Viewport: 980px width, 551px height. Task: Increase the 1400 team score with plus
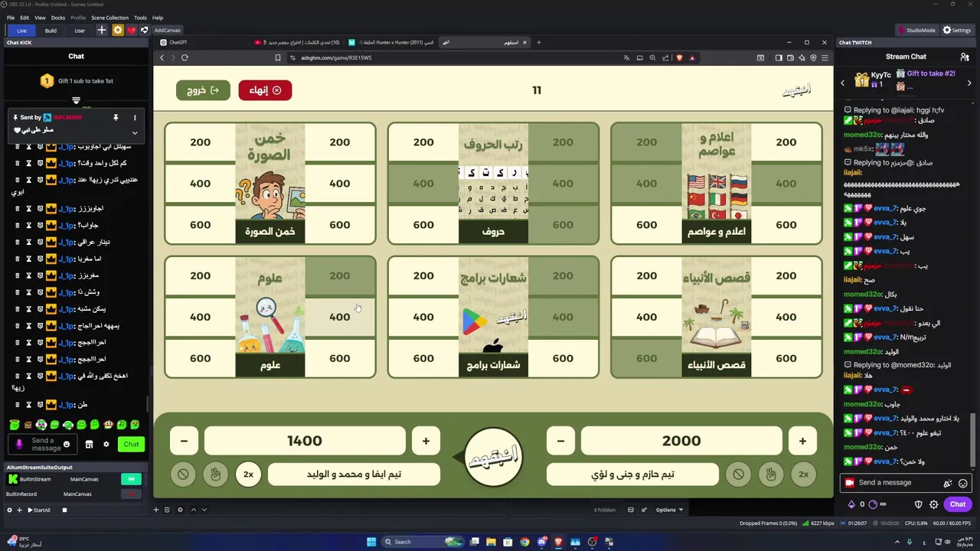[x=426, y=441]
